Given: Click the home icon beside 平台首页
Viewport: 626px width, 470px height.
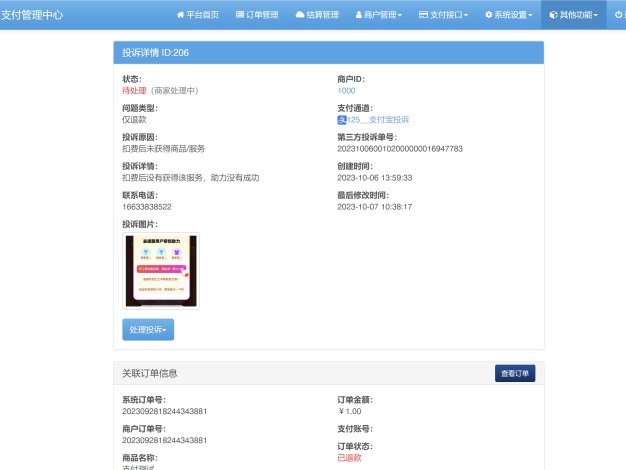Looking at the screenshot, I should tap(180, 15).
